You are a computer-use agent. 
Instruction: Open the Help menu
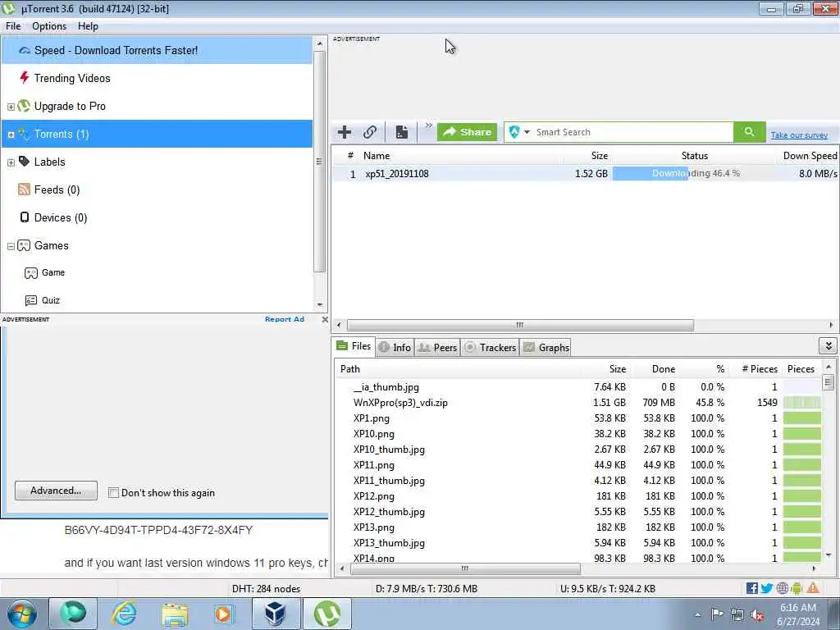click(88, 26)
